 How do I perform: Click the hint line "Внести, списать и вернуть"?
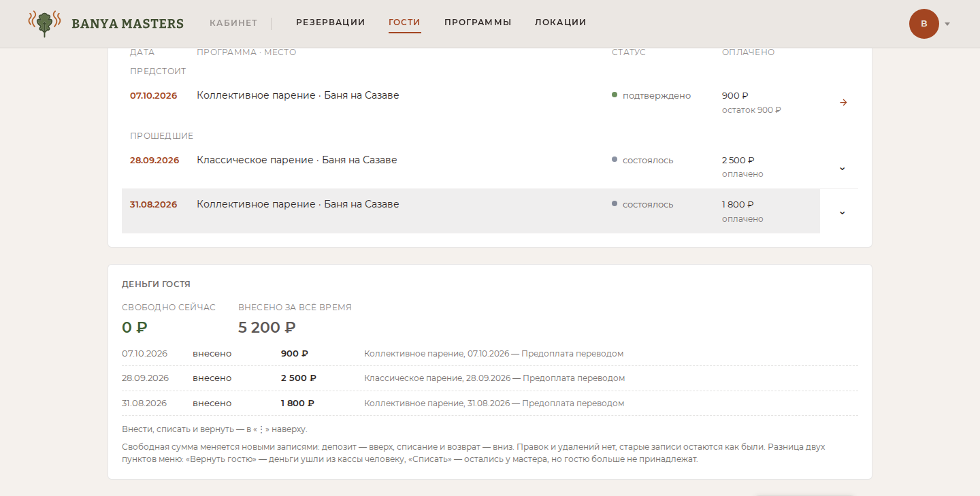214,429
